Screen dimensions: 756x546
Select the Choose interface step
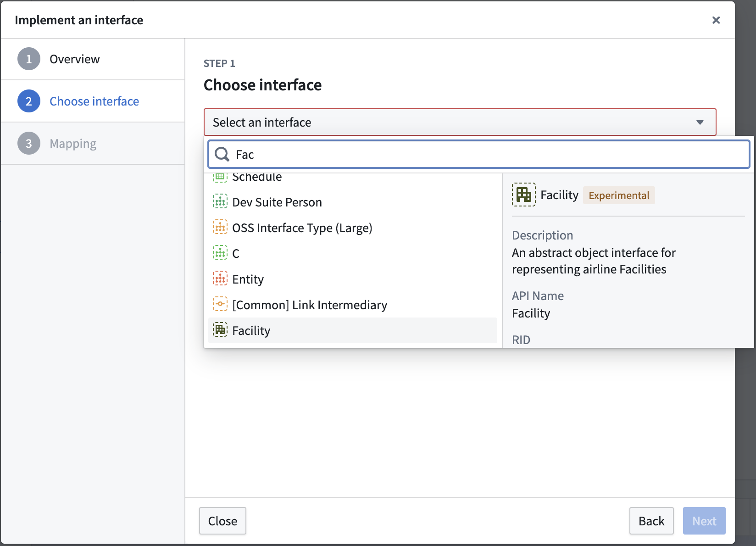pyautogui.click(x=93, y=101)
